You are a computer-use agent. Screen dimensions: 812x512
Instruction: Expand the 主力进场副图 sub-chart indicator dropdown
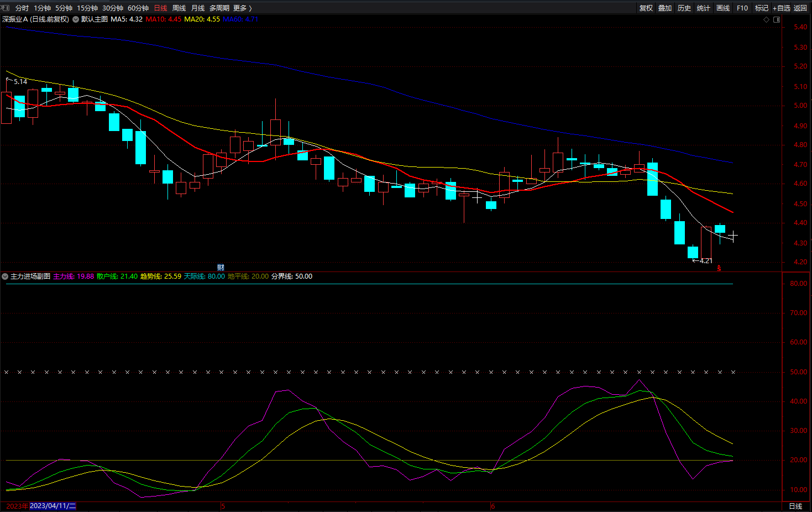tap(5, 276)
